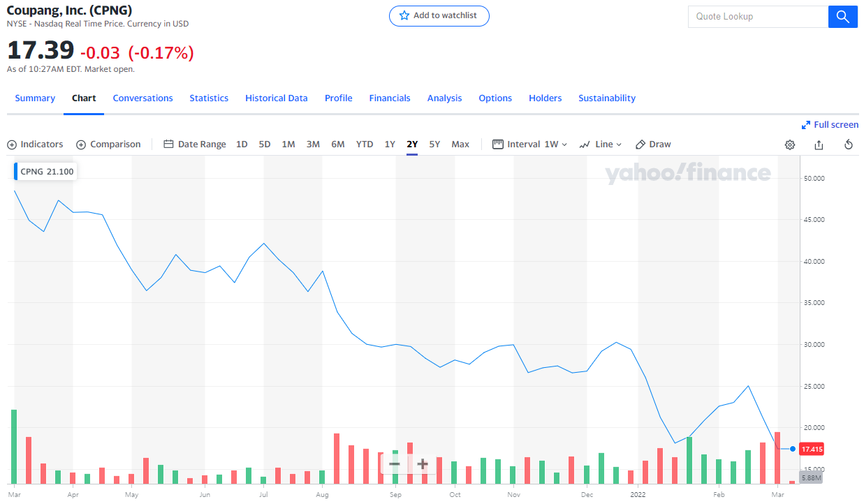Select the YTD range

pos(365,144)
